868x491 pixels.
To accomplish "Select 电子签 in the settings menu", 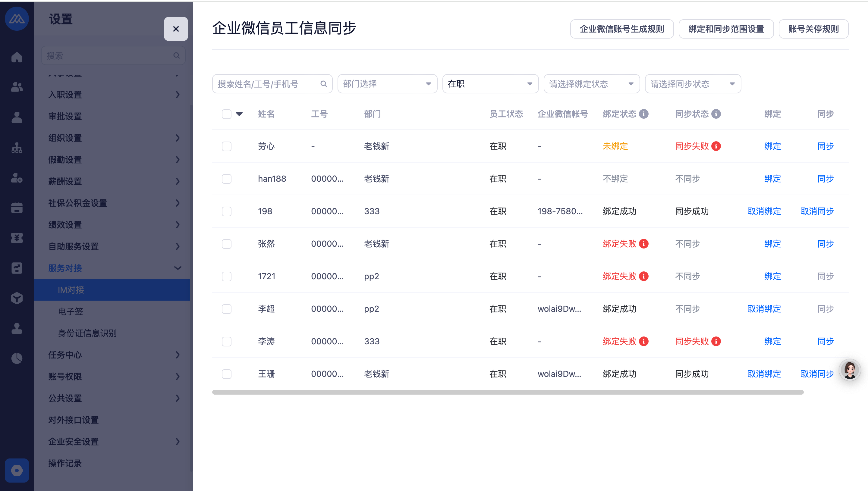I will coord(71,311).
